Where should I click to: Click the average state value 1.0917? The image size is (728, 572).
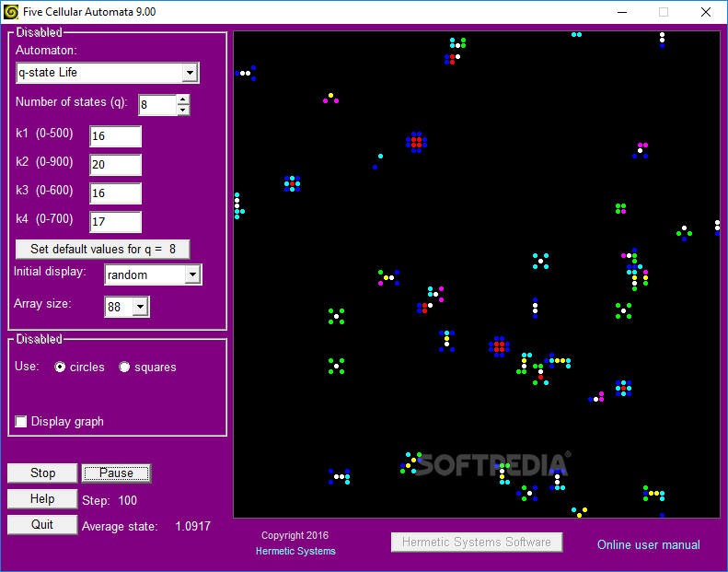click(x=192, y=527)
